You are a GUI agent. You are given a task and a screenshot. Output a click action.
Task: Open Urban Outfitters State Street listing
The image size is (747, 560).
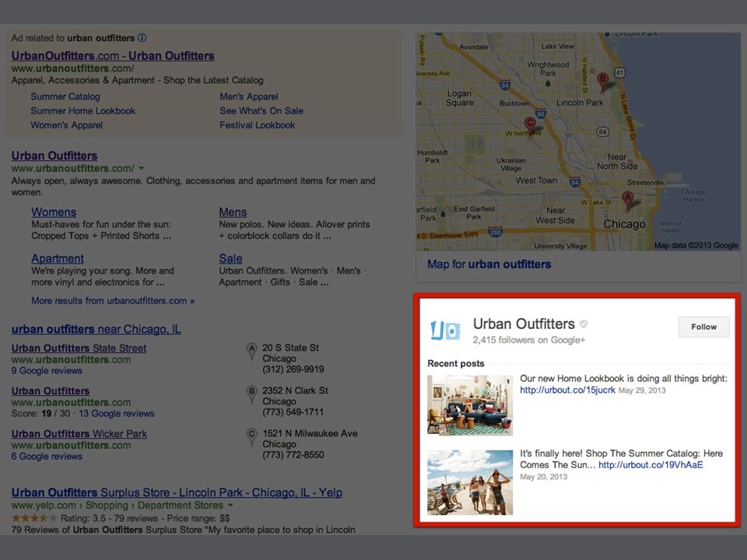(x=79, y=348)
